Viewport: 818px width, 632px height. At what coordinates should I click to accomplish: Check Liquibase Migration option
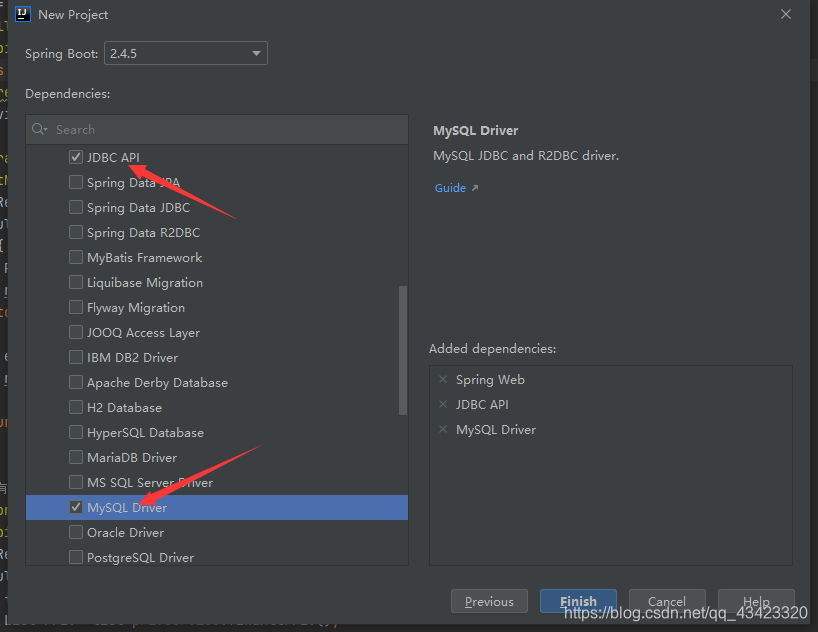[x=76, y=282]
